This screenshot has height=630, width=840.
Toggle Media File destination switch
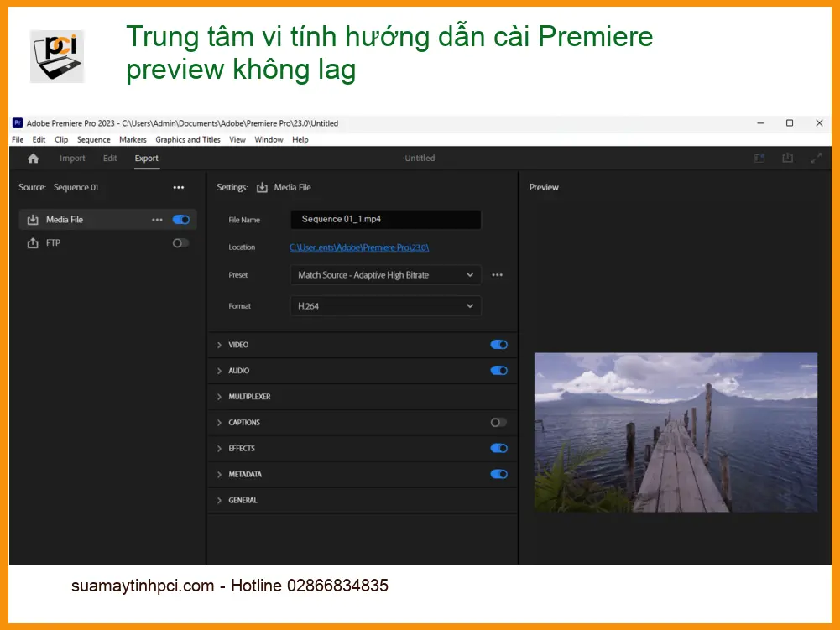tap(181, 220)
